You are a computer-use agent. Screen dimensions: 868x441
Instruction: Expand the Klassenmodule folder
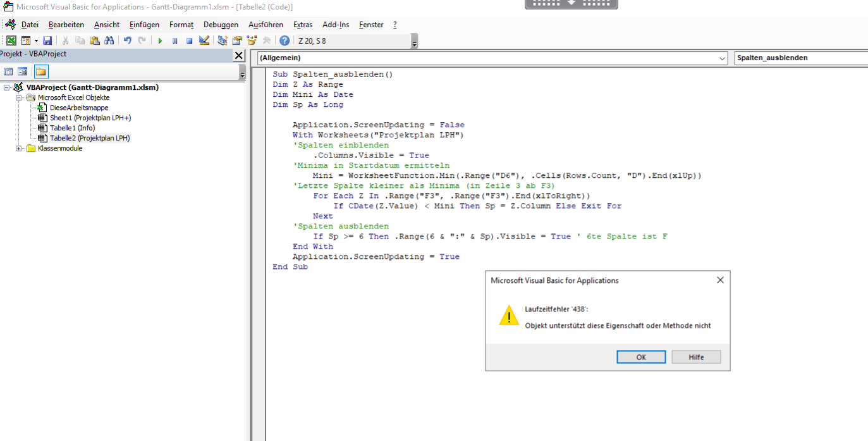coord(19,148)
